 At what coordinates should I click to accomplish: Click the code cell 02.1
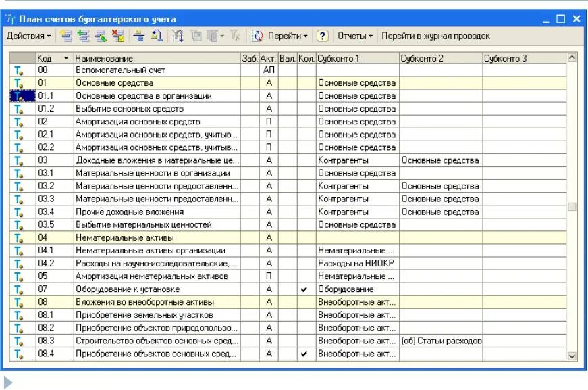coord(55,135)
